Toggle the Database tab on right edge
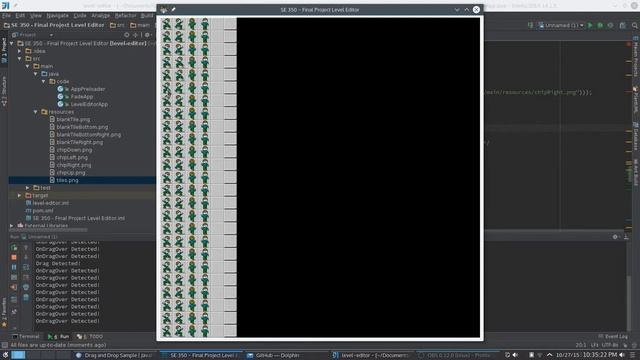The height and width of the screenshot is (360, 640). [x=636, y=137]
